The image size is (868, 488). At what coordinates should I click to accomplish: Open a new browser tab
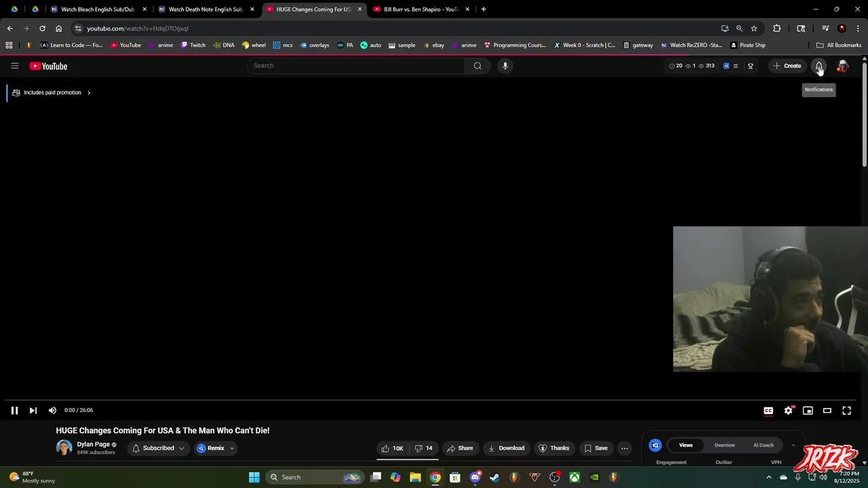(484, 9)
